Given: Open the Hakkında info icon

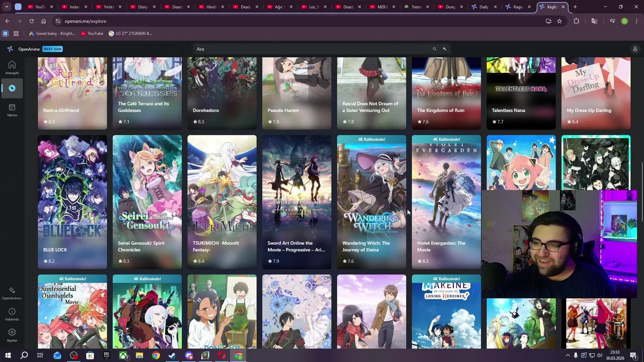Looking at the screenshot, I should (x=12, y=311).
